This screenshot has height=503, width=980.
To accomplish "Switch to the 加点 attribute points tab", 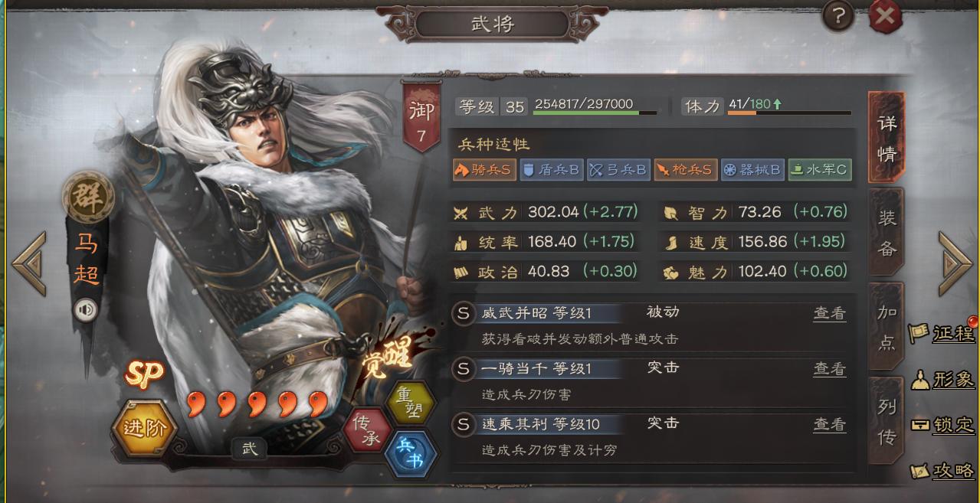I will coord(887,327).
